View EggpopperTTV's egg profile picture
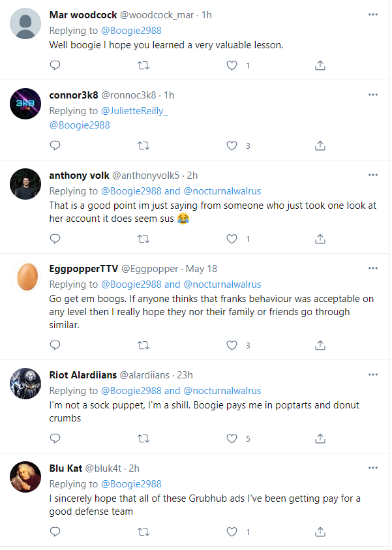This screenshot has height=550, width=392. [x=25, y=277]
